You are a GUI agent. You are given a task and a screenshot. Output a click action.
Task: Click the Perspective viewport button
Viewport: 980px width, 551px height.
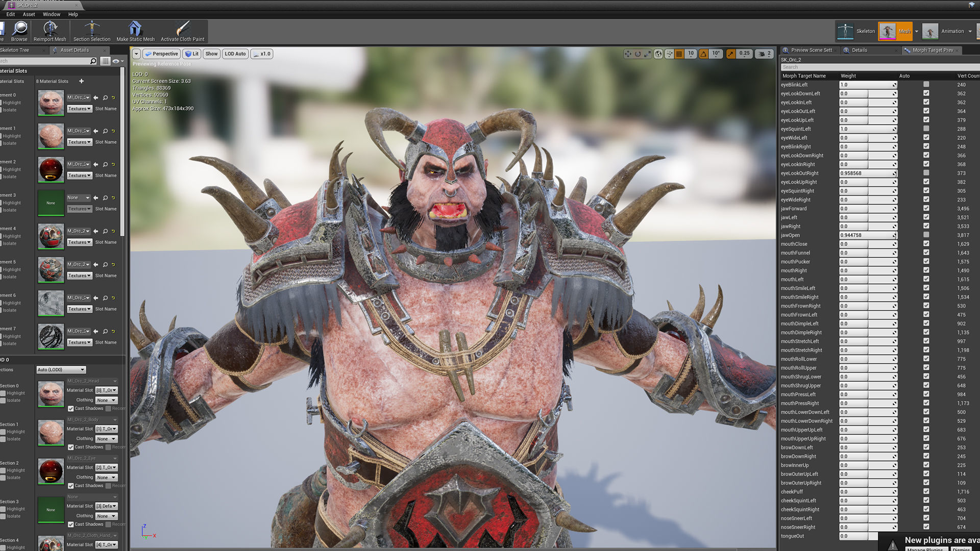click(161, 54)
